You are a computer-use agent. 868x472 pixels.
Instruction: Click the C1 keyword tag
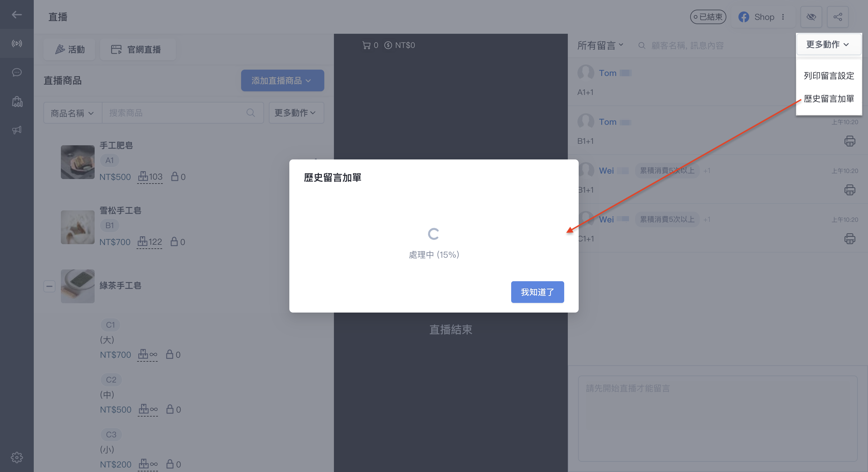(x=111, y=325)
